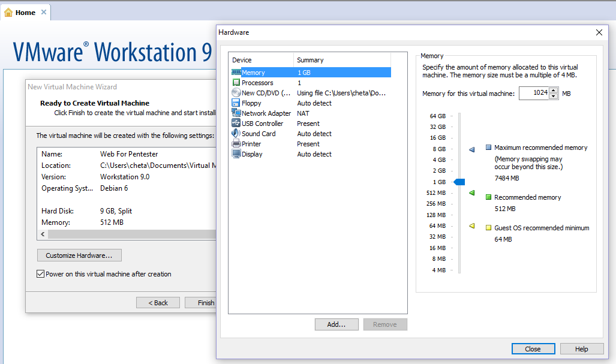The width and height of the screenshot is (616, 364).
Task: Click the Workstation 9.0 version value
Action: 125,177
